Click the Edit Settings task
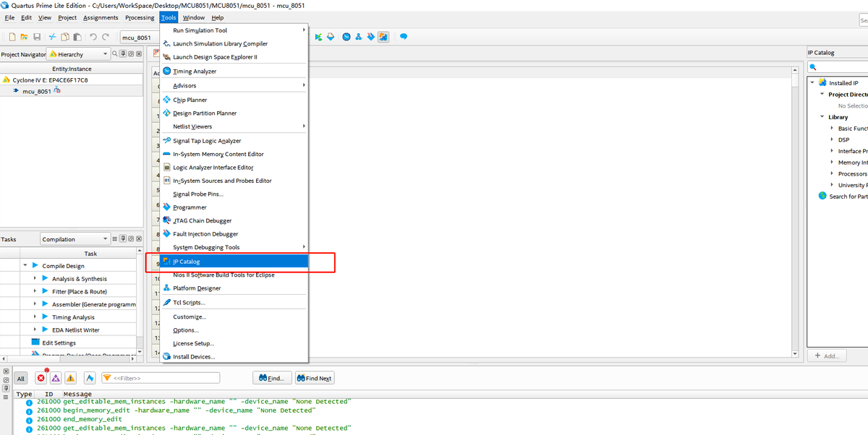The height and width of the screenshot is (435, 868). tap(59, 343)
